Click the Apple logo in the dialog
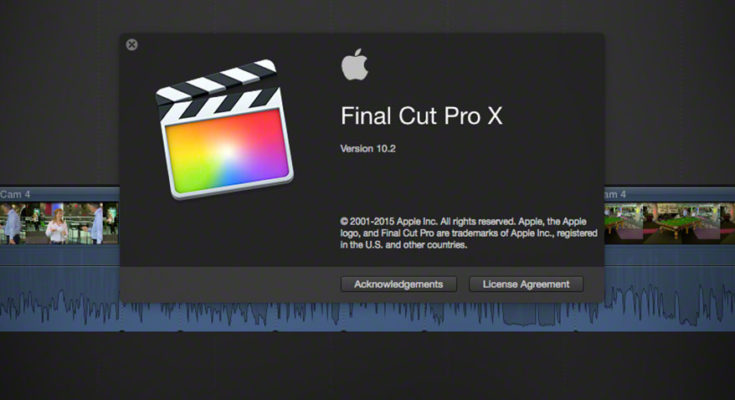The height and width of the screenshot is (400, 735). (x=354, y=65)
